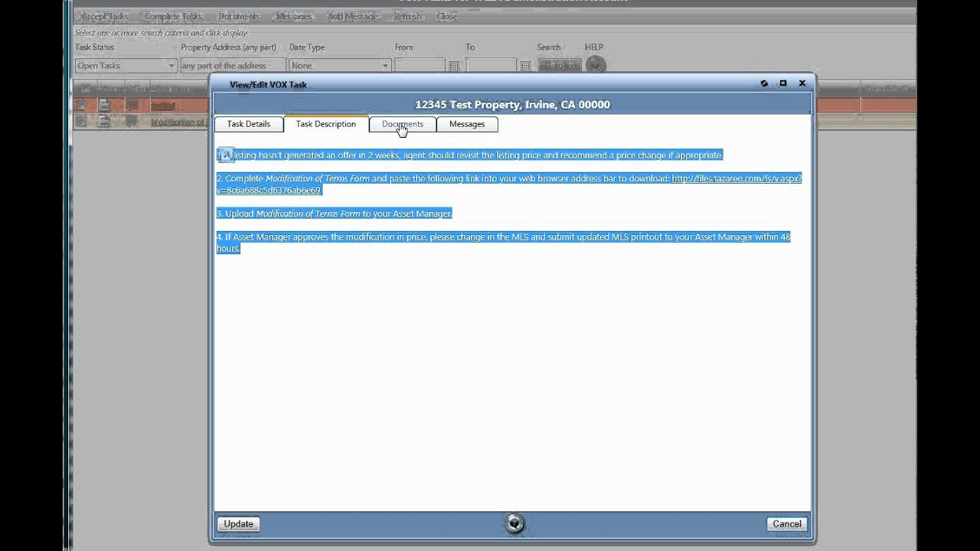This screenshot has width=980, height=551.
Task: Click the Update button
Action: coord(239,524)
